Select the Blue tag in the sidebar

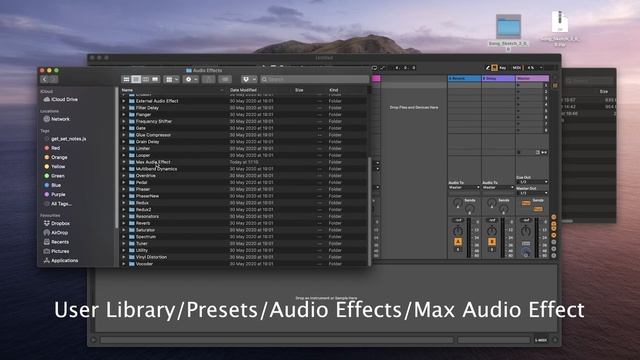click(52, 185)
